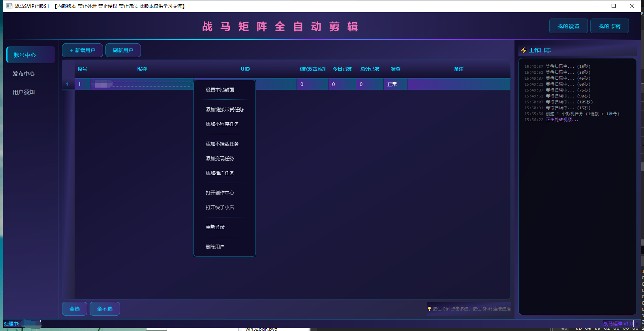The width and height of the screenshot is (644, 331).
Task: Click the UID column header
Action: pos(245,69)
